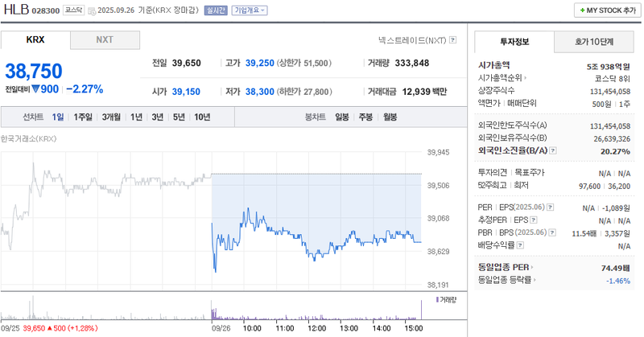Click the 전일 value 39,650
644x337 pixels.
187,64
